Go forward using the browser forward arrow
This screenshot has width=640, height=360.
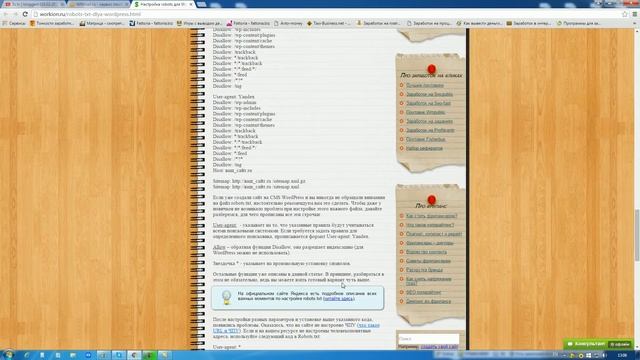pos(16,14)
